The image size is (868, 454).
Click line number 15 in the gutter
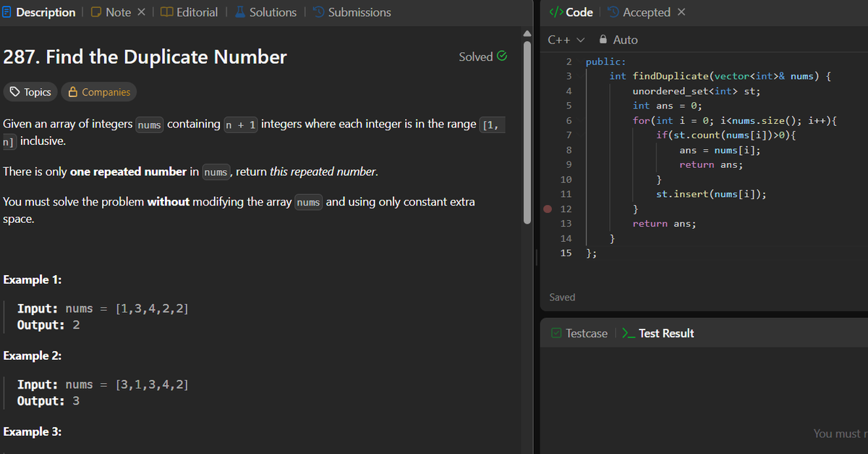pyautogui.click(x=566, y=253)
